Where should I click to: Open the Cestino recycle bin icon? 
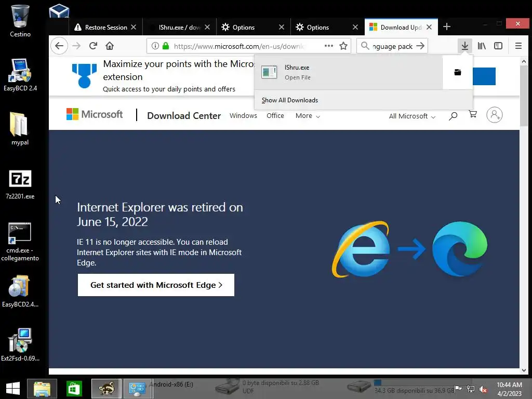click(20, 21)
